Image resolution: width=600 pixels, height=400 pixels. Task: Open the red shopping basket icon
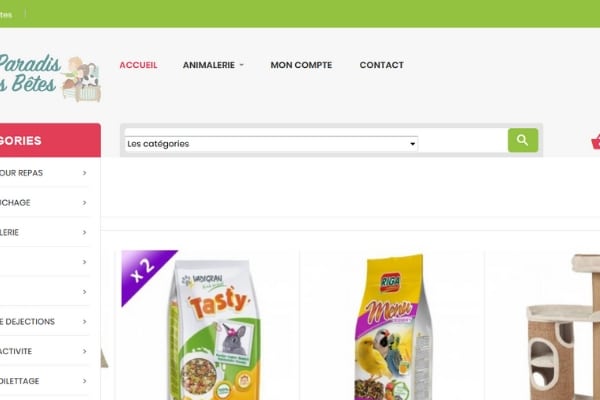point(596,142)
